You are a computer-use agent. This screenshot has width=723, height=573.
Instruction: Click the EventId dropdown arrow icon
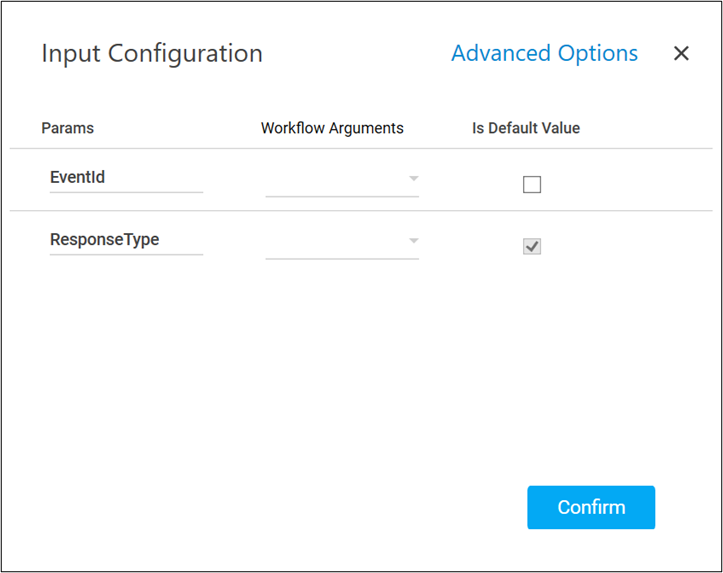(x=413, y=179)
